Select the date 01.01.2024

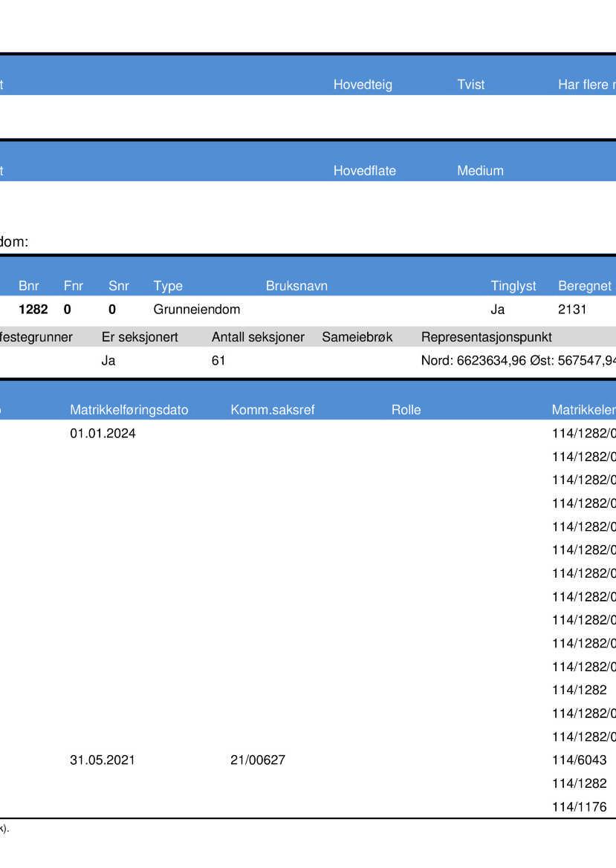click(103, 434)
